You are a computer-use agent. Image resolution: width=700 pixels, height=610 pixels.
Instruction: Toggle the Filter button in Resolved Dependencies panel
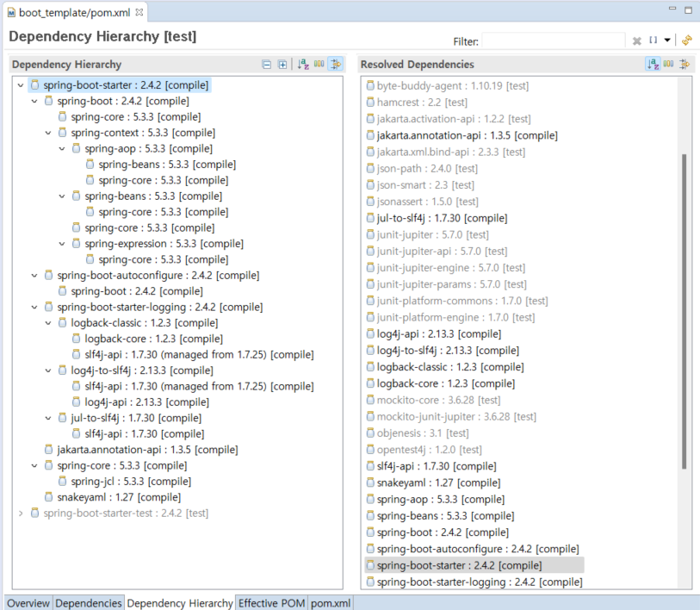[685, 65]
